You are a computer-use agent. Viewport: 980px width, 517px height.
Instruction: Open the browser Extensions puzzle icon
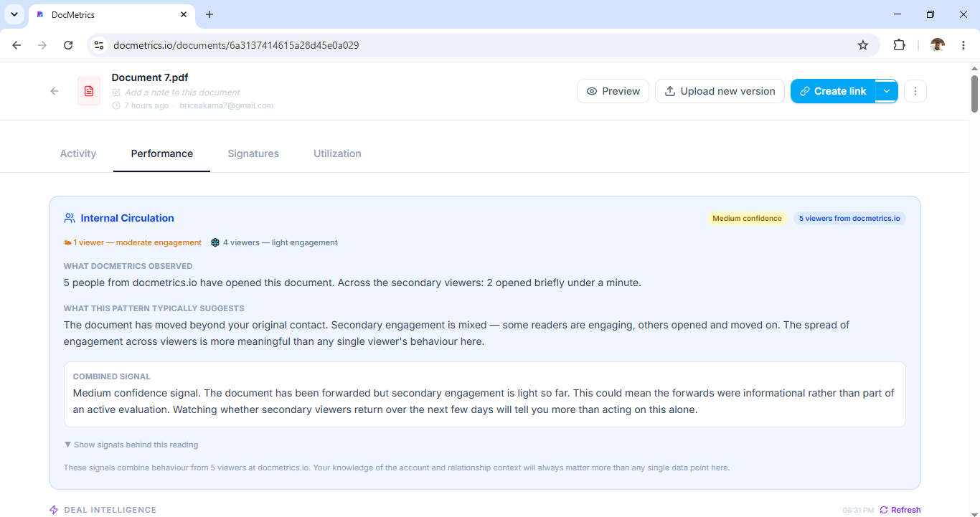coord(899,45)
